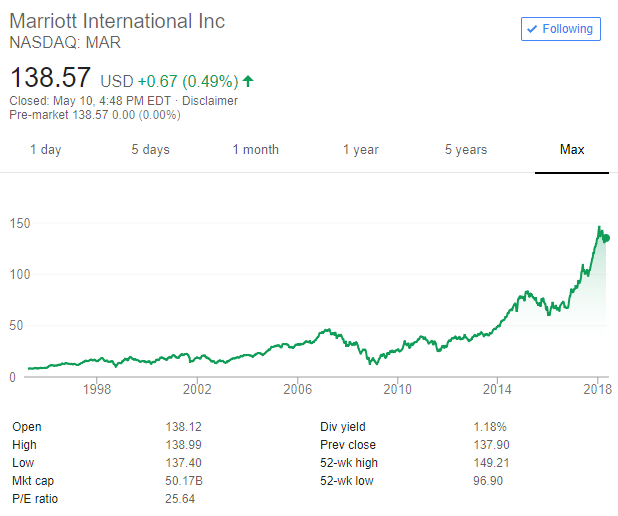Open the 1 month chart range

point(255,150)
